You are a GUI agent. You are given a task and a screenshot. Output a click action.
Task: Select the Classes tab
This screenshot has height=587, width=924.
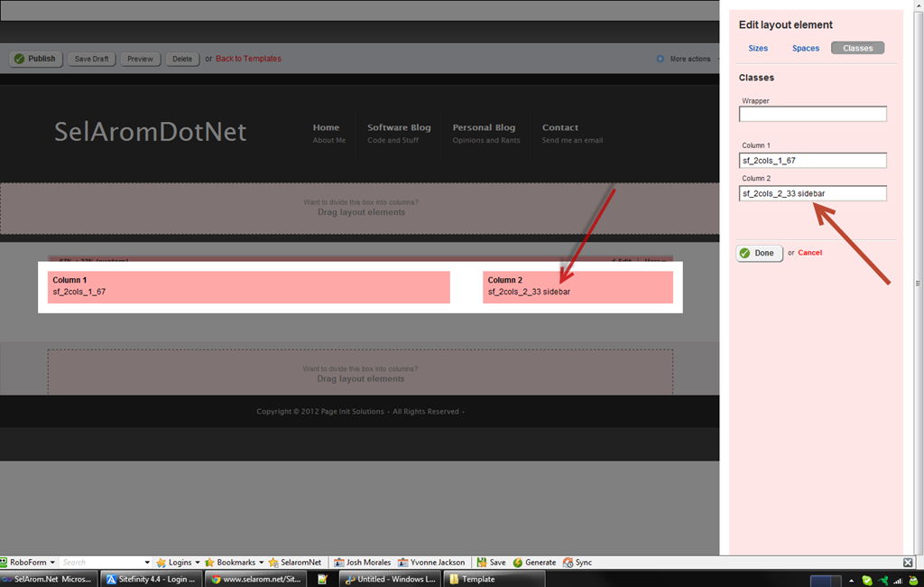(x=857, y=48)
